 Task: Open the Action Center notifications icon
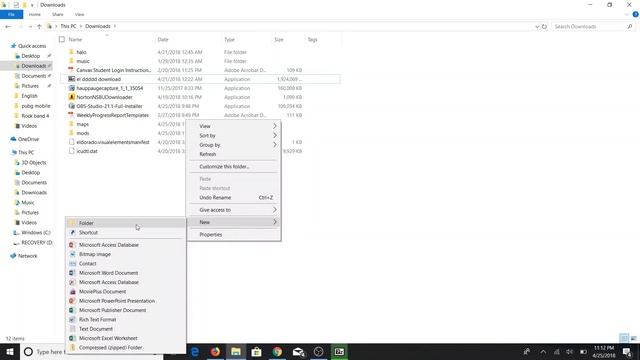click(627, 352)
